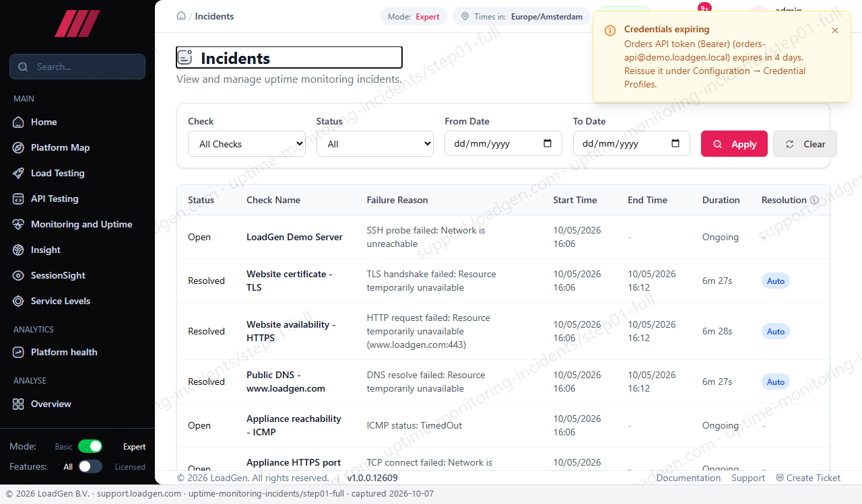862x504 pixels.
Task: Clear the incident filters
Action: (805, 143)
